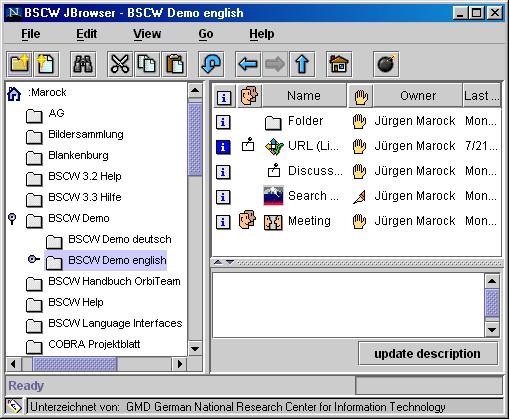Click description box scrollbar thumb
The height and width of the screenshot is (420, 510).
tap(492, 303)
